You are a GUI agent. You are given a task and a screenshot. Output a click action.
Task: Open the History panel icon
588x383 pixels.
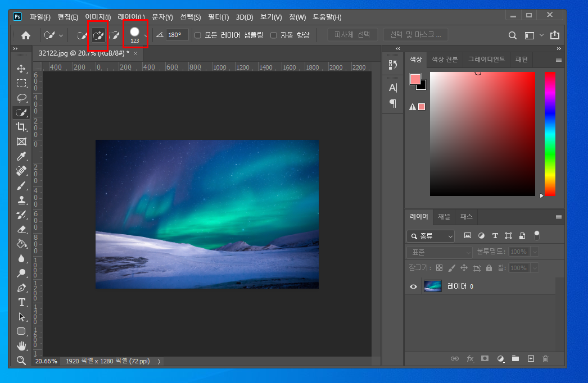pos(392,65)
